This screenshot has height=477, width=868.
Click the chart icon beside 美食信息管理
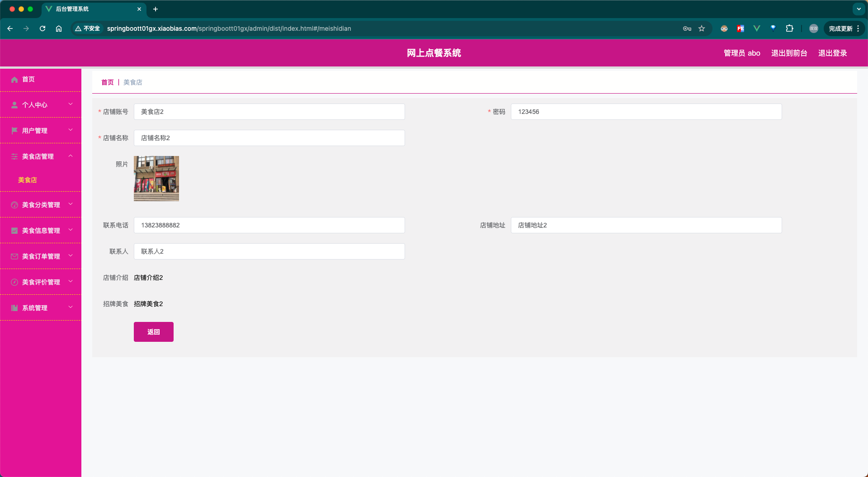pos(14,231)
